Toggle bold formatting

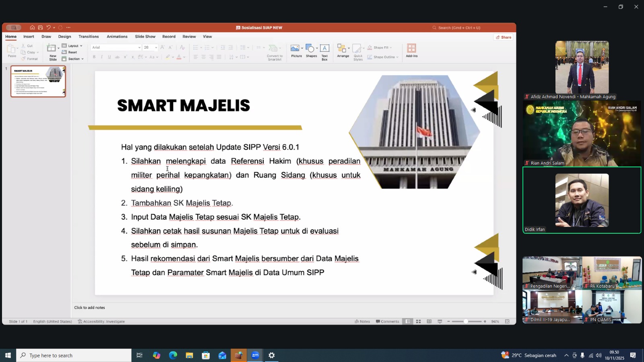(94, 57)
